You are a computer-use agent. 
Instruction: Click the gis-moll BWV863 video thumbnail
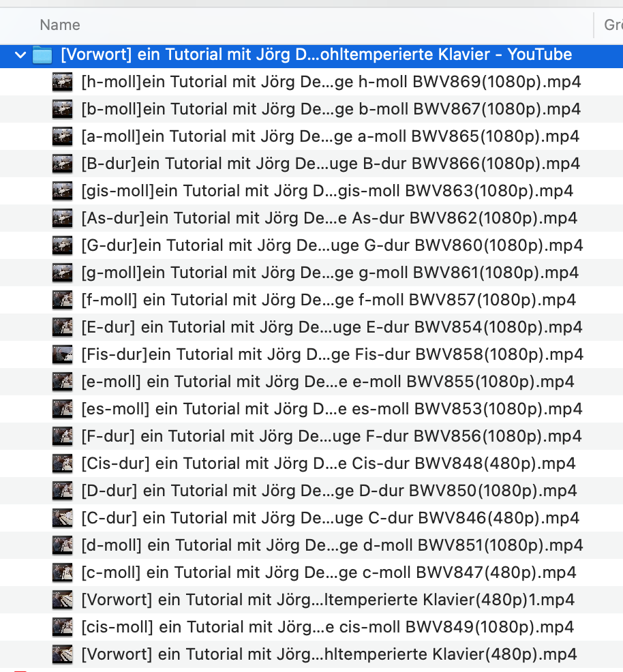[x=63, y=191]
